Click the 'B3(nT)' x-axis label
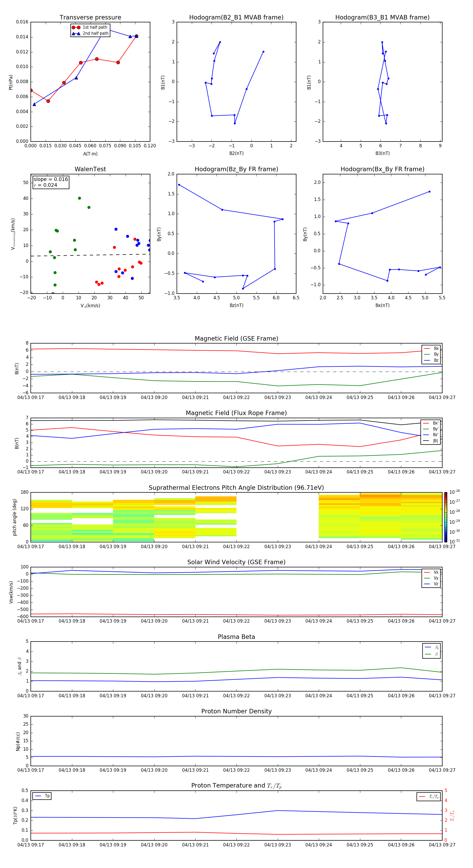The height and width of the screenshot is (868, 473). tap(382, 153)
